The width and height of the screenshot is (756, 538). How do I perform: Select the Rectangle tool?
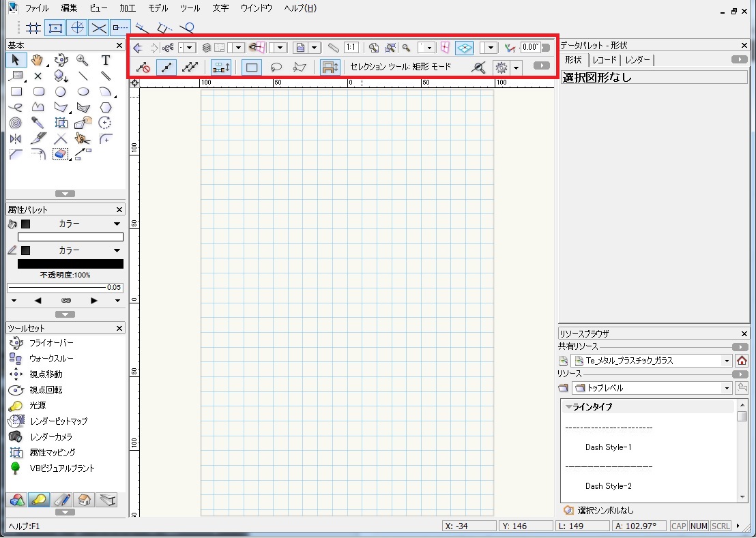pyautogui.click(x=16, y=91)
